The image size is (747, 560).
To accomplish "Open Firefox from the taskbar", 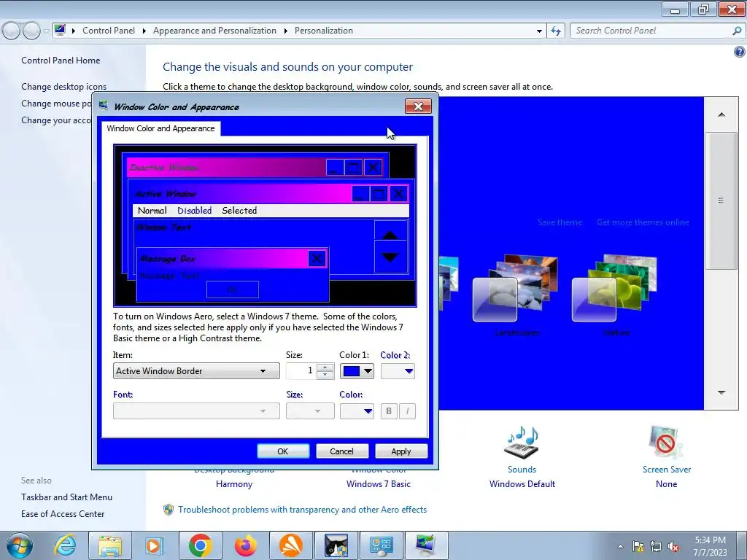I will click(246, 545).
